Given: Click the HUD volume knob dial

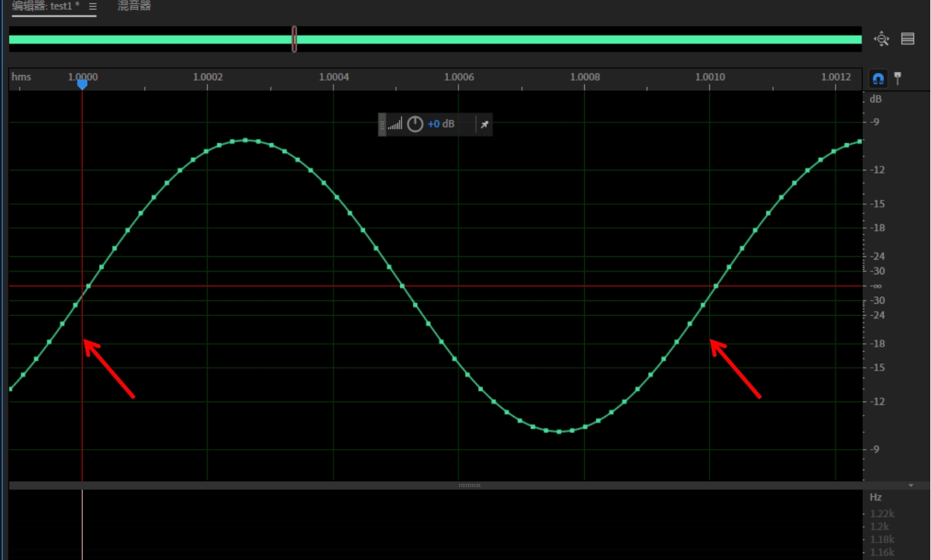Looking at the screenshot, I should point(415,124).
